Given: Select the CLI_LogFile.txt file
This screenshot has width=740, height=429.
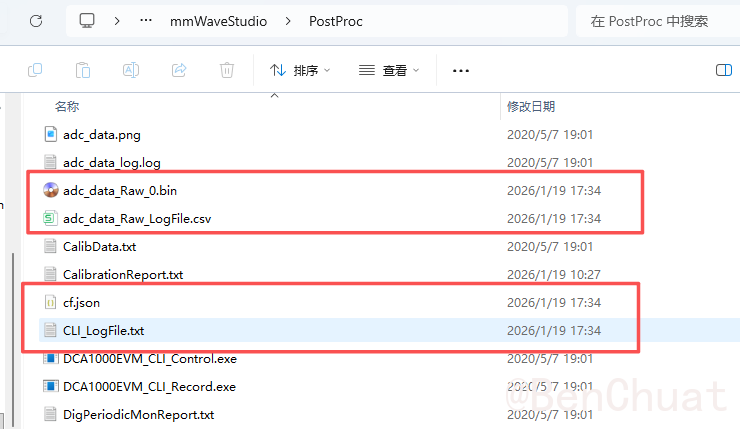Looking at the screenshot, I should coord(104,330).
